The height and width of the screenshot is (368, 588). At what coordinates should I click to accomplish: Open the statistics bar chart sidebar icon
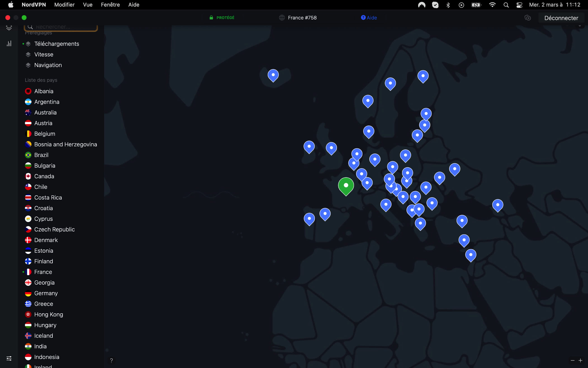(9, 43)
